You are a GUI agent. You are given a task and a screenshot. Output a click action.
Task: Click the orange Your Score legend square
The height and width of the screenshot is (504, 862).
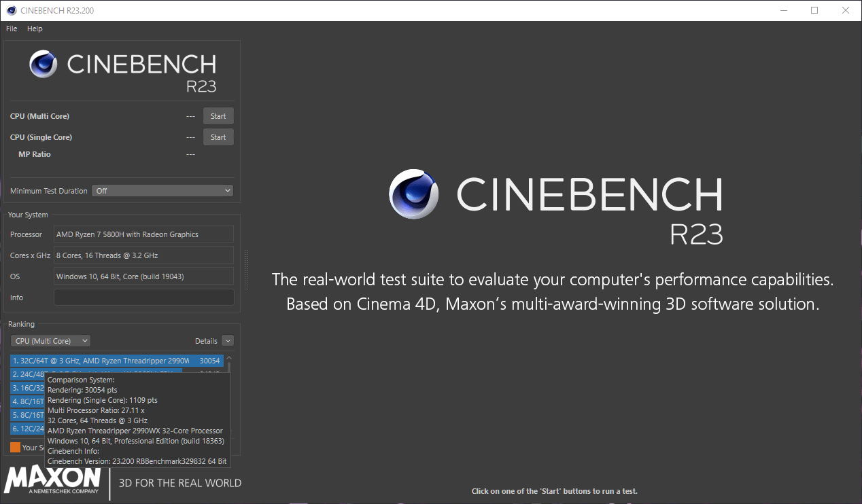(15, 447)
